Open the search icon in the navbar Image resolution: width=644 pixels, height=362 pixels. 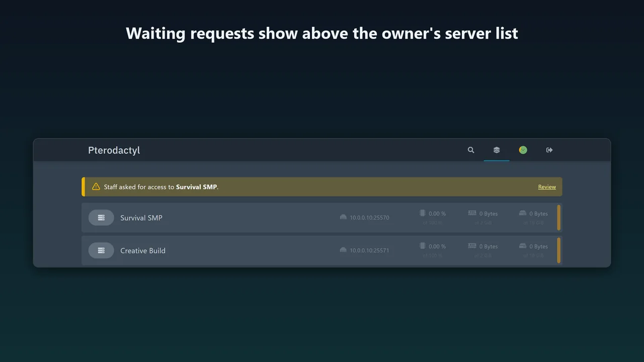[x=471, y=150]
